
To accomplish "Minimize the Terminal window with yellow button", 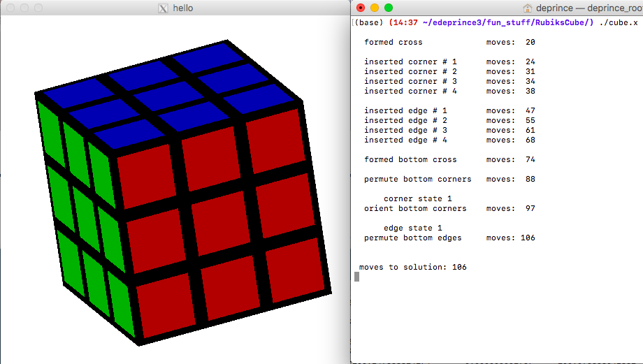I will point(375,8).
